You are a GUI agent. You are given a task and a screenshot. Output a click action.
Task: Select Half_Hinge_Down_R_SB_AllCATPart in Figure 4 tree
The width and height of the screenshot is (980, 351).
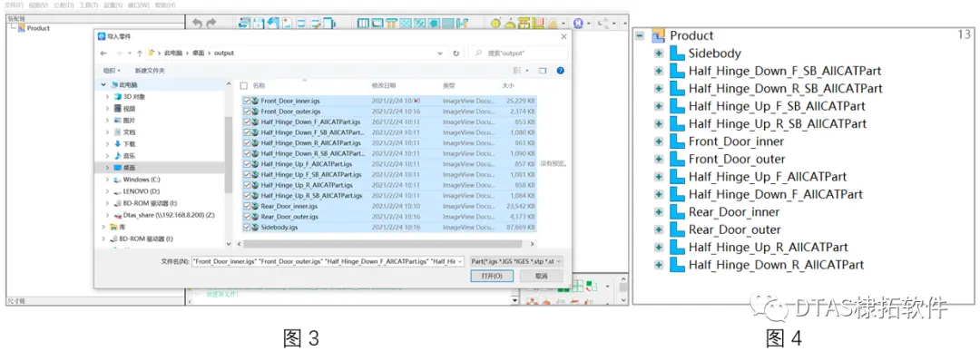785,89
